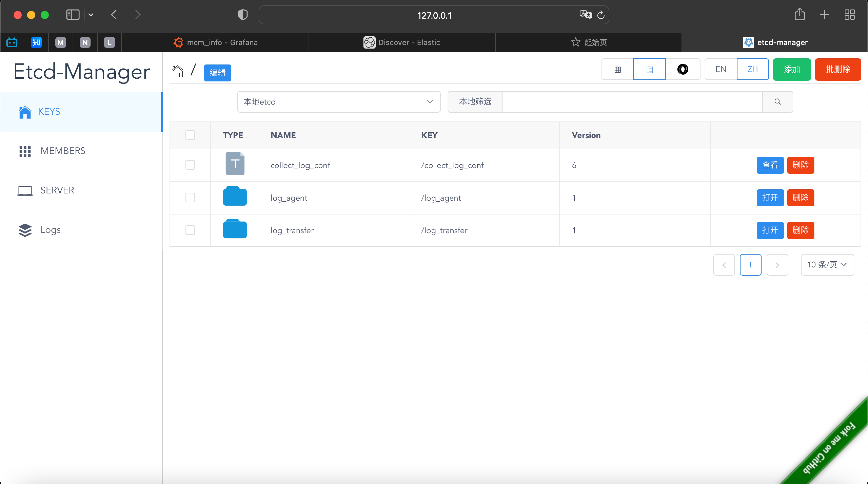Tick the select-all checkbox in table header
868x484 pixels.
[190, 135]
